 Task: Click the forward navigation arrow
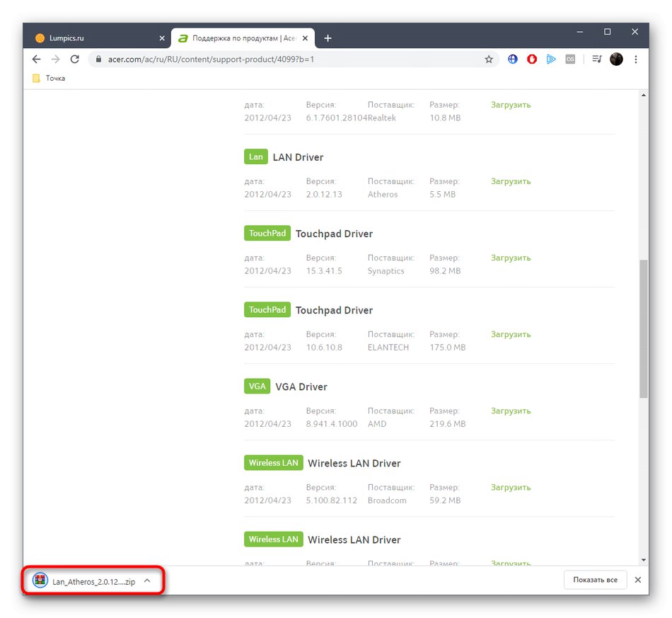(55, 59)
